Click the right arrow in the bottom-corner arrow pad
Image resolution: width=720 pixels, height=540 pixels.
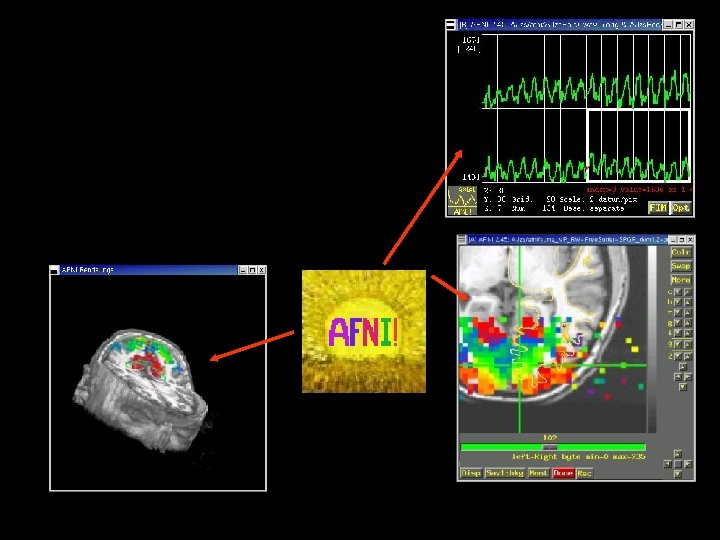click(x=687, y=464)
